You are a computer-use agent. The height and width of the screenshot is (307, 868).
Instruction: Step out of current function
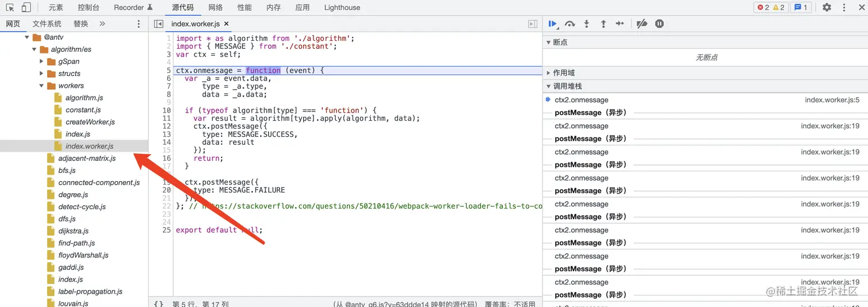click(x=603, y=24)
